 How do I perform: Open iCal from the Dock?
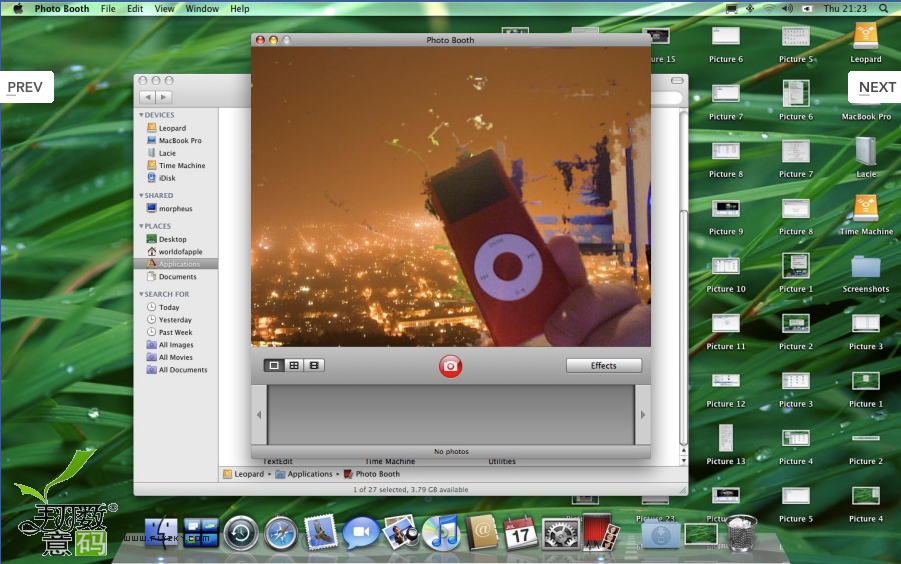pos(520,533)
